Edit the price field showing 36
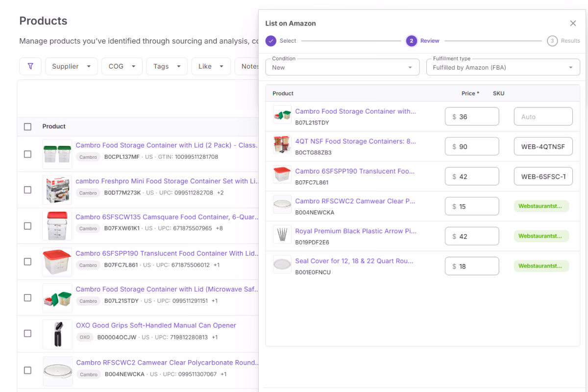 pos(472,117)
